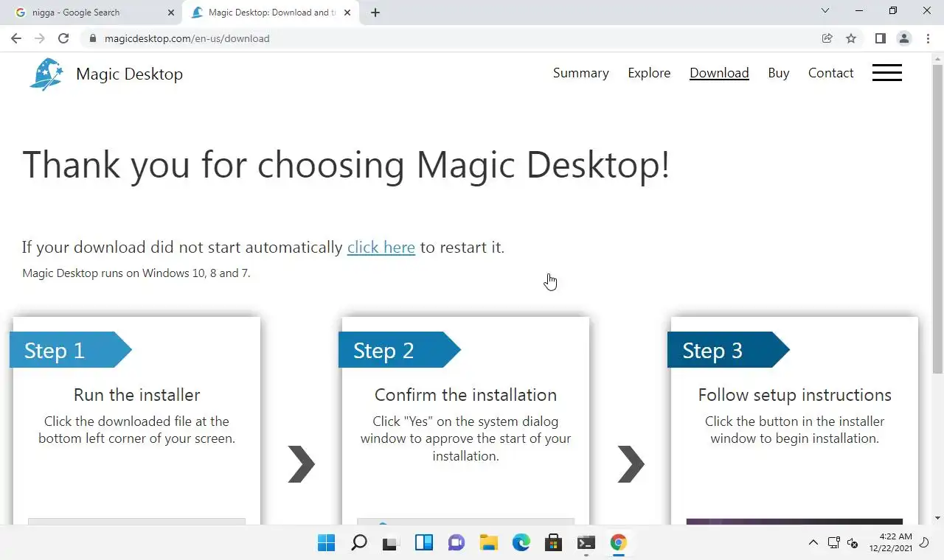
Task: Launch the Chat icon on taskbar
Action: tap(456, 543)
